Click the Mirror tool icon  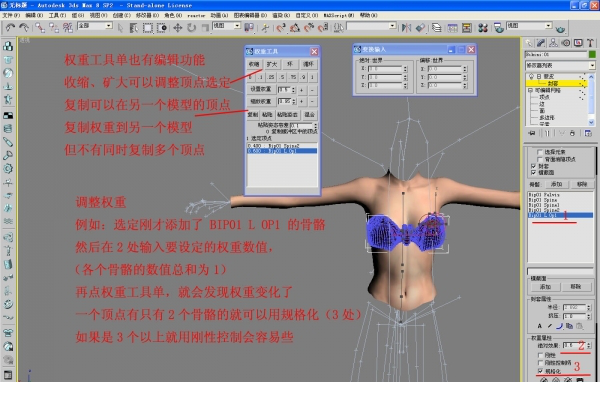point(406,28)
